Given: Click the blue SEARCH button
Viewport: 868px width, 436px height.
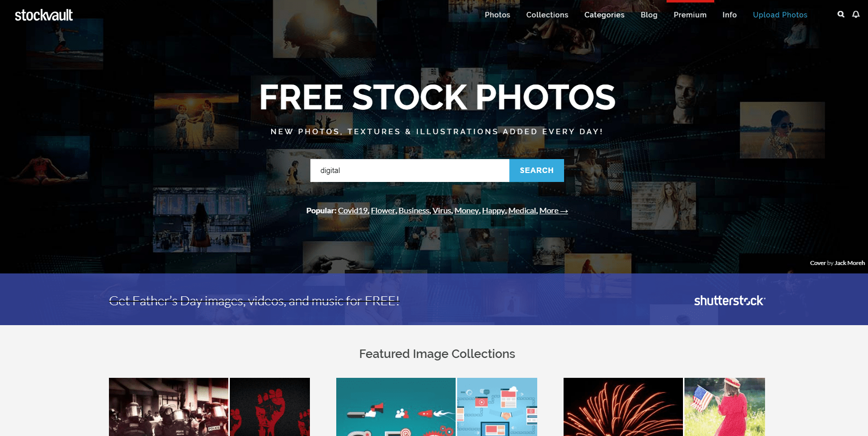Looking at the screenshot, I should point(537,171).
